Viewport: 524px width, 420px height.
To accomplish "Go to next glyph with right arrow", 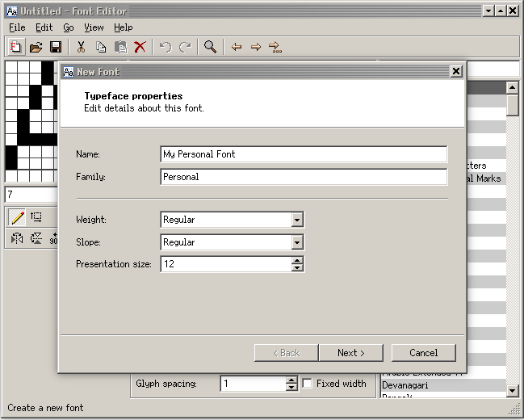I will tap(256, 47).
